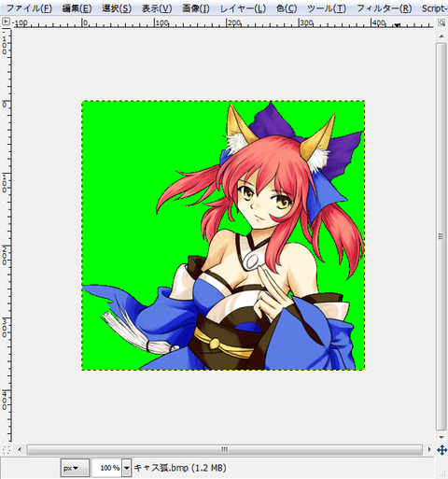
Task: Toggle zoom-on-resize magnifier icon at top right
Action: pos(441,22)
